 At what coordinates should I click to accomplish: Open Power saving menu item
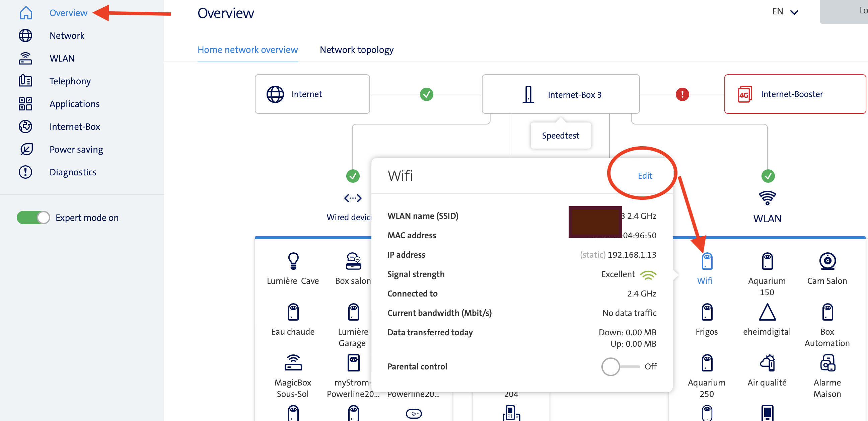point(76,149)
